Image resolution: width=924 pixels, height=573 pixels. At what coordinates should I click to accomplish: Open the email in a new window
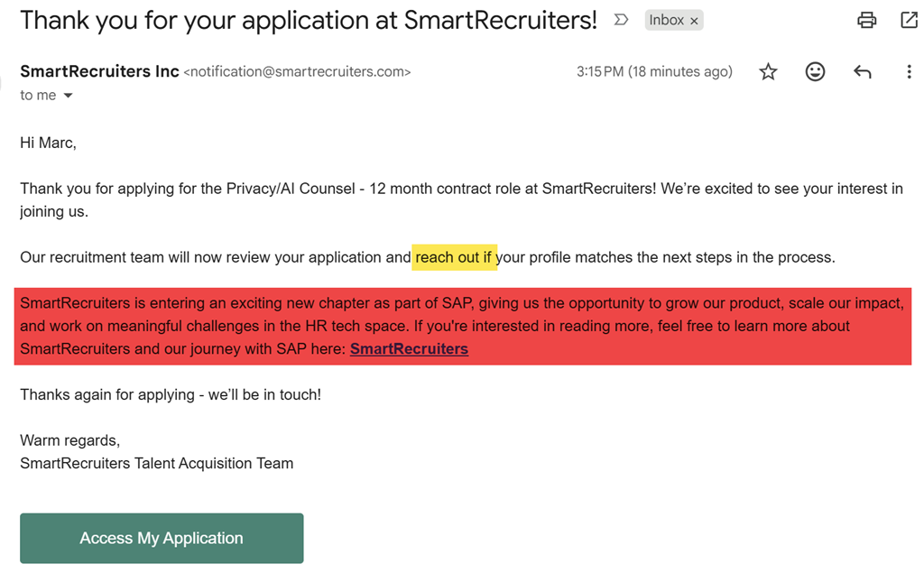pyautogui.click(x=909, y=20)
